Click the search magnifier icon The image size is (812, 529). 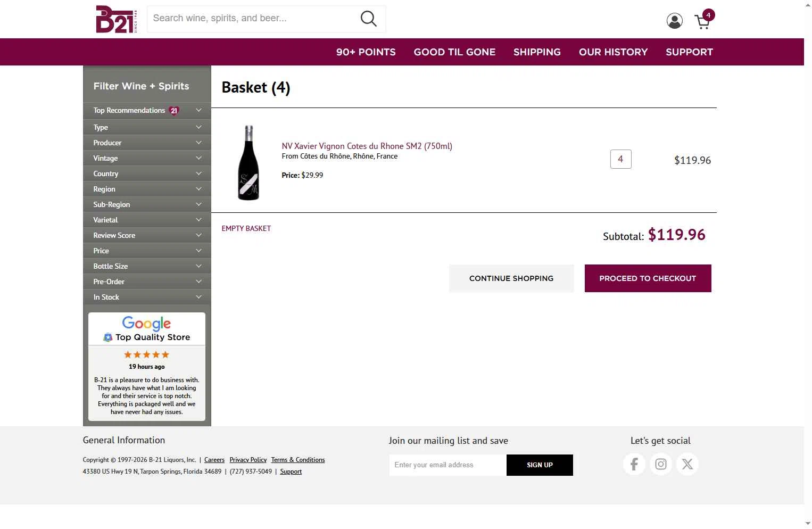point(368,19)
